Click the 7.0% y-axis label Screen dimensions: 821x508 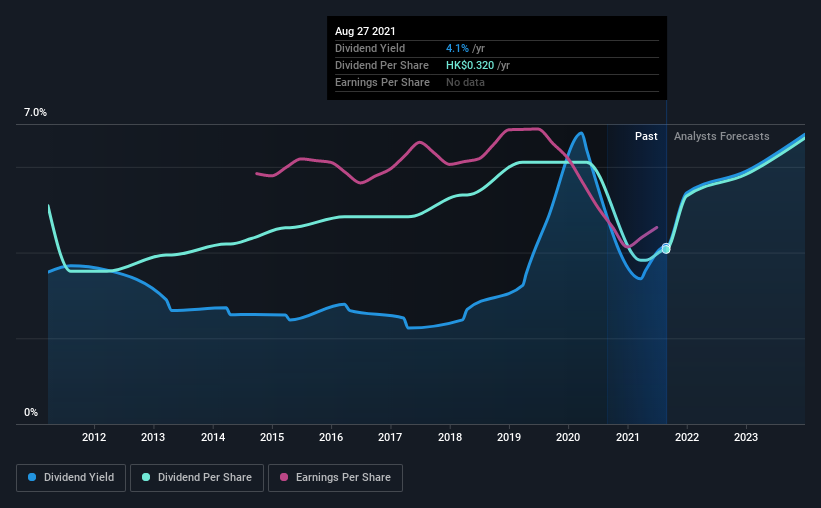35,113
